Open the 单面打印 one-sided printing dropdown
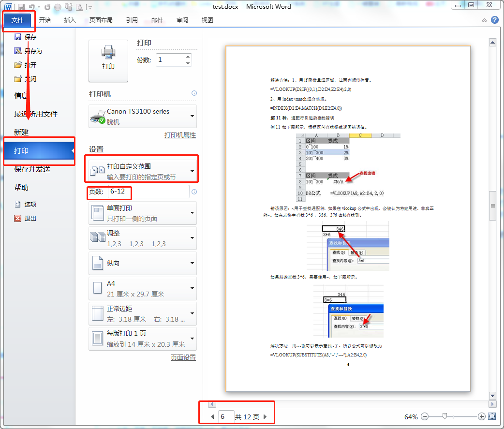Viewport: 504px width, 429px height. 192,213
